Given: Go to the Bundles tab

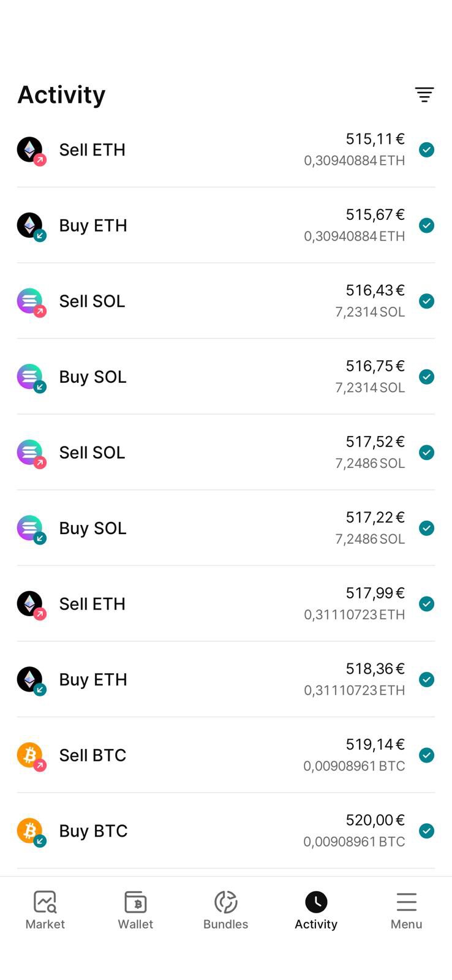Looking at the screenshot, I should coord(225,910).
